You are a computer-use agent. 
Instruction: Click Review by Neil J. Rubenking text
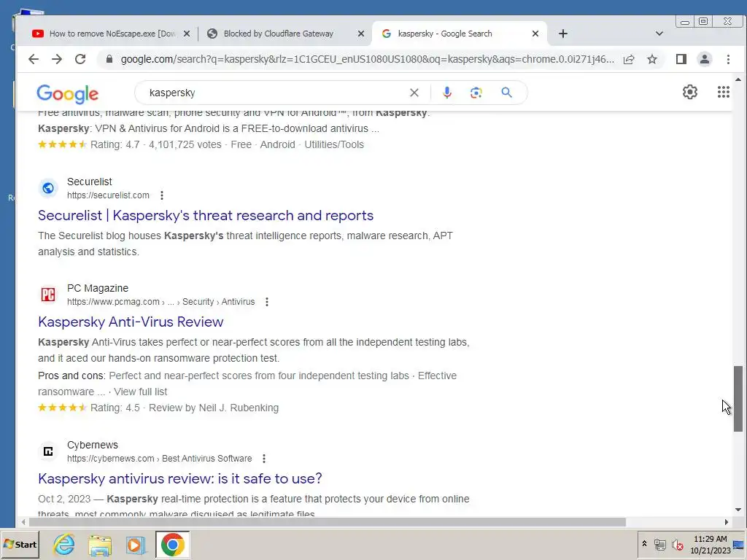pyautogui.click(x=214, y=408)
